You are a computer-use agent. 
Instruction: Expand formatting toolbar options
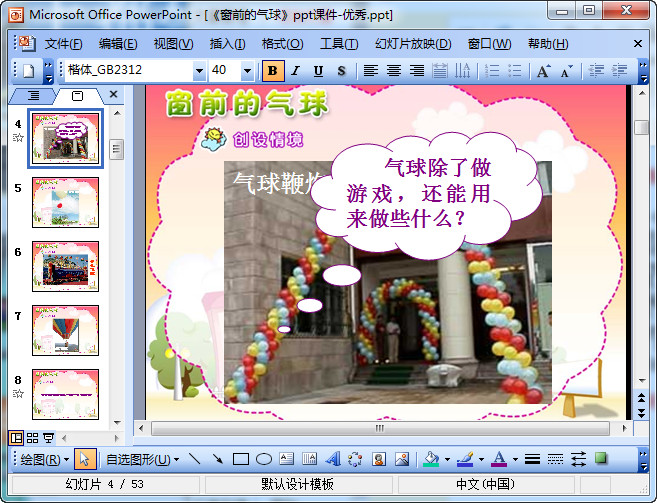pyautogui.click(x=643, y=70)
